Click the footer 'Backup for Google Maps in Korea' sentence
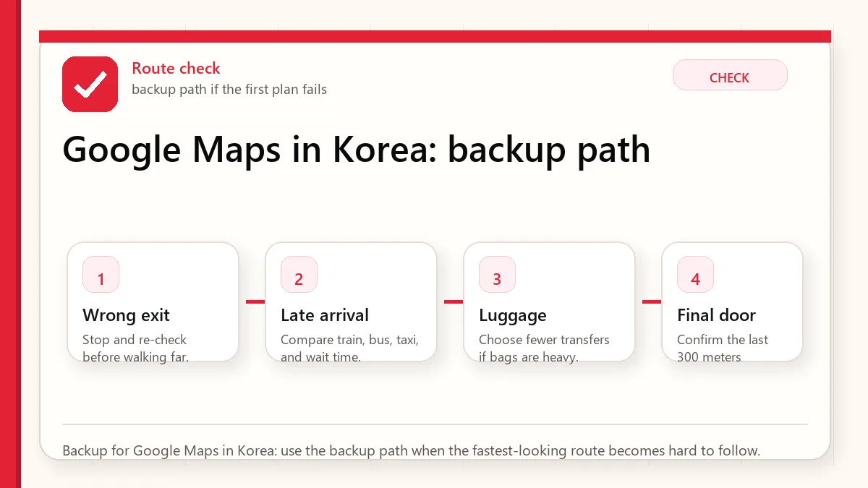The image size is (868, 488). click(412, 451)
